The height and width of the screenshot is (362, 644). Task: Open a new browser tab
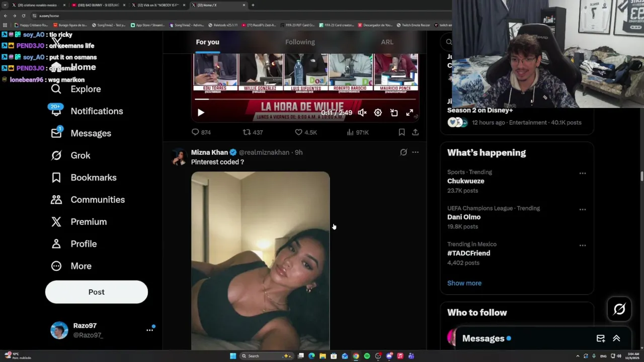coord(253,5)
